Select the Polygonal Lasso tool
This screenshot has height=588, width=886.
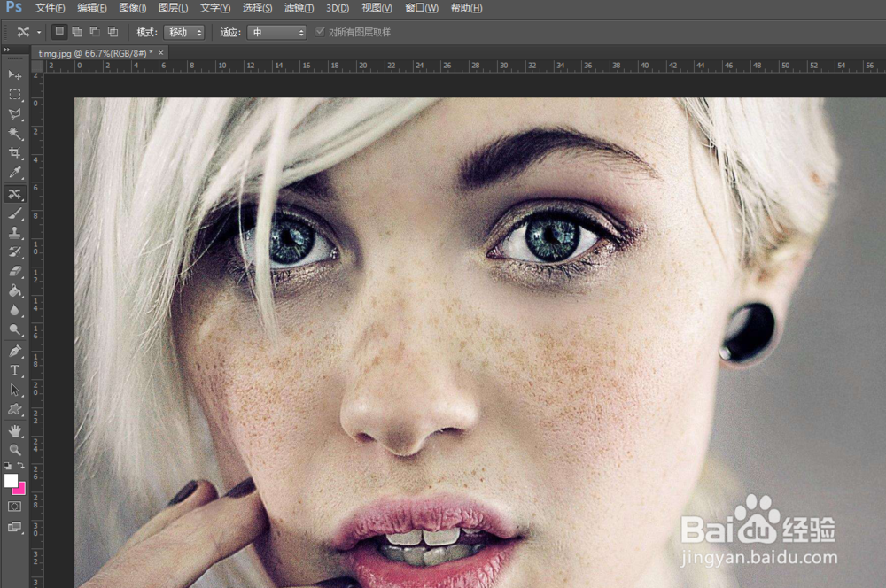(x=15, y=114)
